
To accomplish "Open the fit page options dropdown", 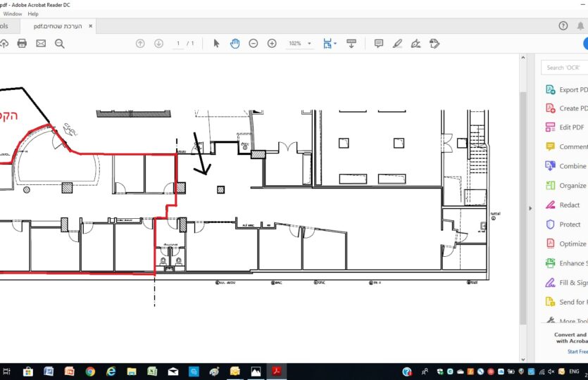I will (329, 44).
